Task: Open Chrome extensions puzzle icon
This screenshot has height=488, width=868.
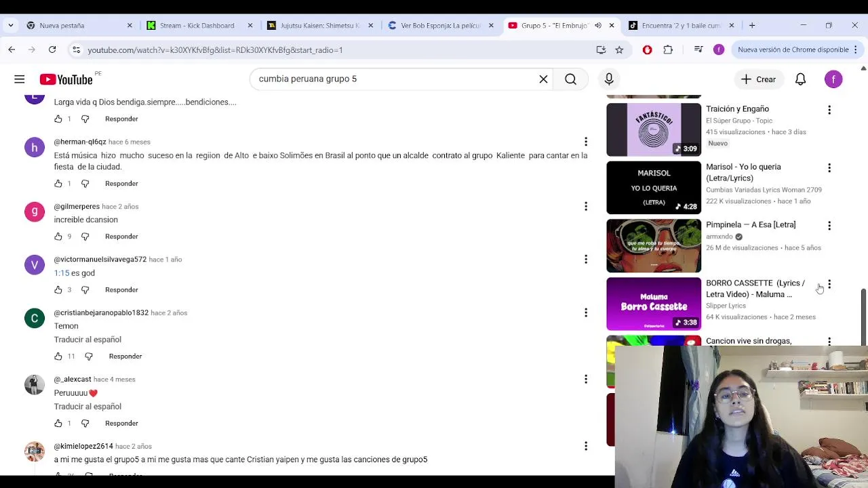Action: click(668, 49)
